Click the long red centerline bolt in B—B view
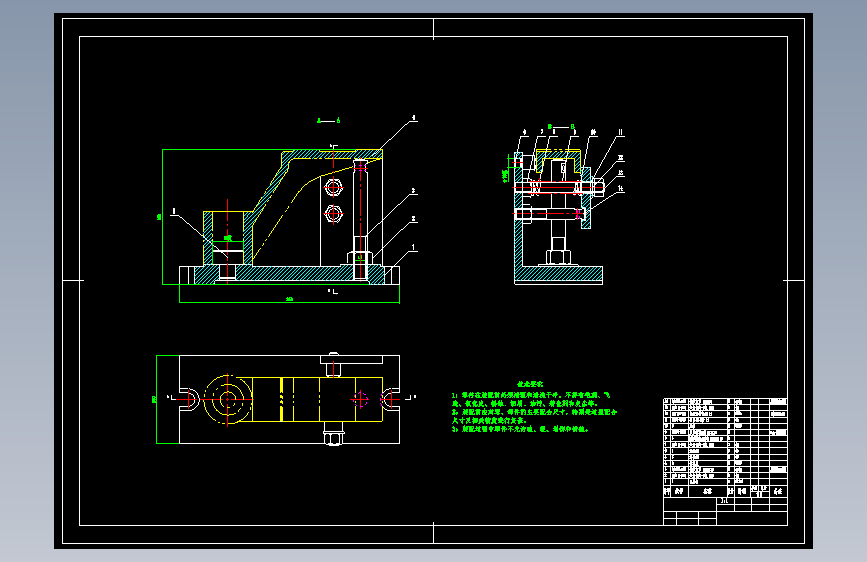867x562 pixels. pos(558,187)
